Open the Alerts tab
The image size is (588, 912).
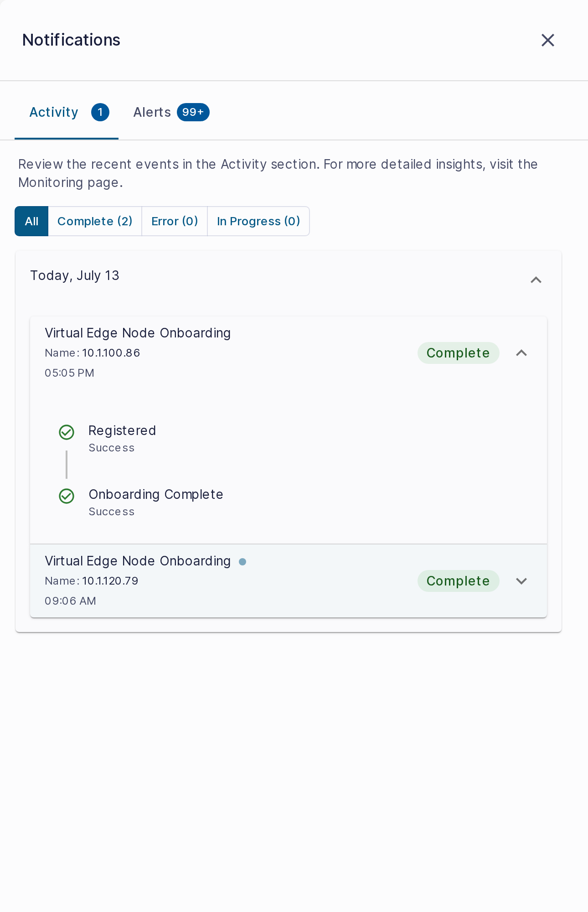[x=171, y=112]
